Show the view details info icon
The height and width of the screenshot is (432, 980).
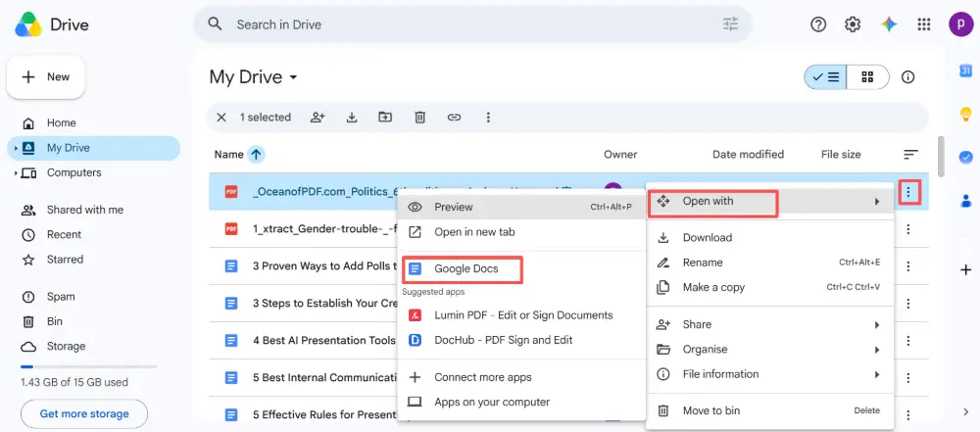click(x=907, y=76)
